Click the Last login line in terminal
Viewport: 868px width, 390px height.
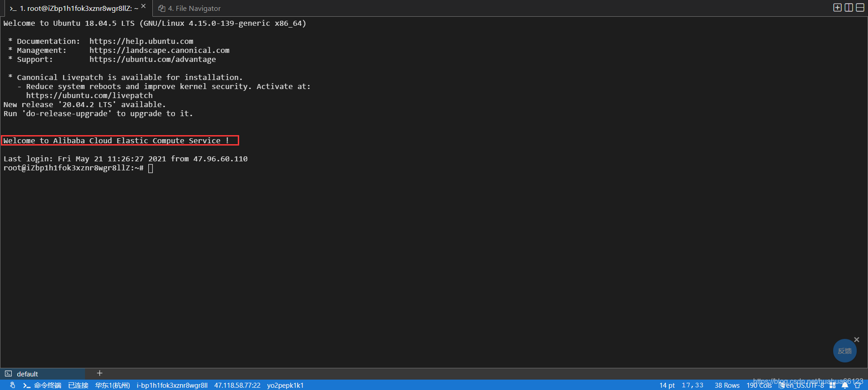click(125, 159)
